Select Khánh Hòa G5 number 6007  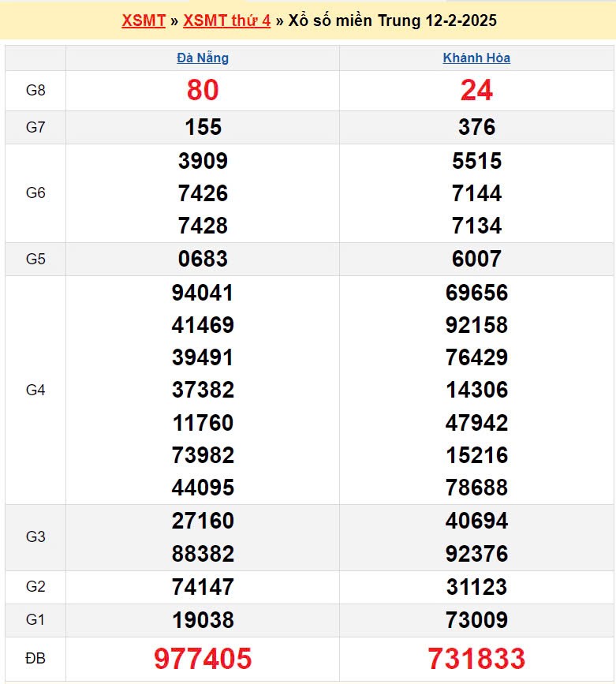point(476,259)
